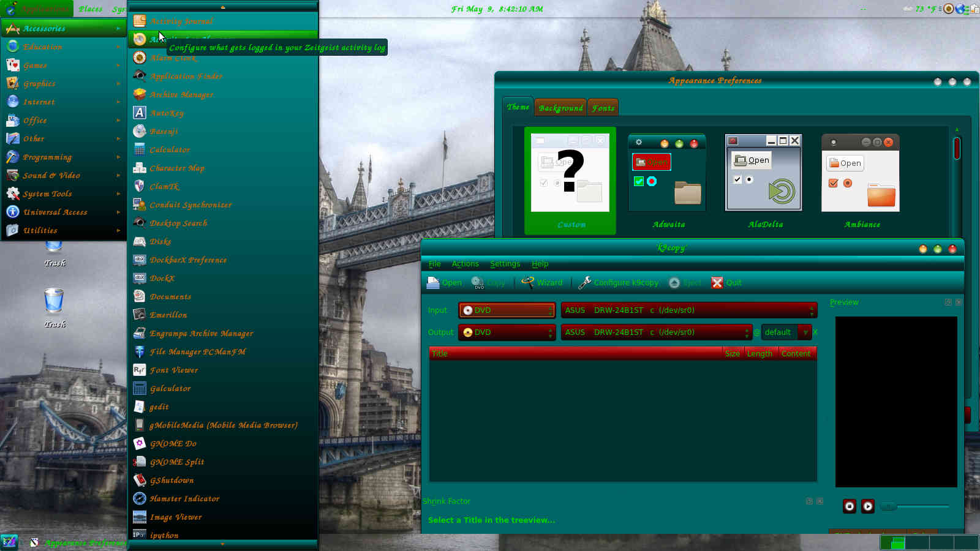Viewport: 980px width, 551px height.
Task: Click the Wizard toolbar button in k9copy
Action: click(541, 282)
